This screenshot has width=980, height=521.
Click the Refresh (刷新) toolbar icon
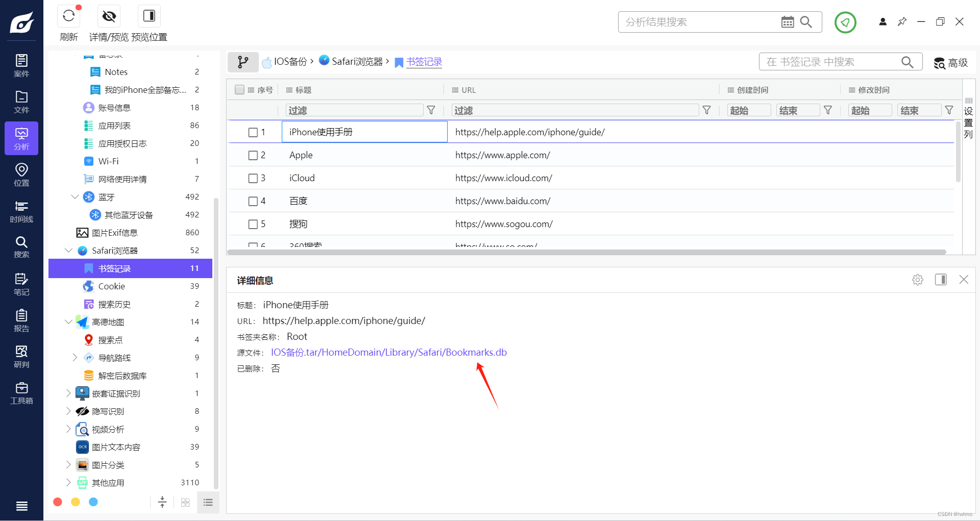69,16
